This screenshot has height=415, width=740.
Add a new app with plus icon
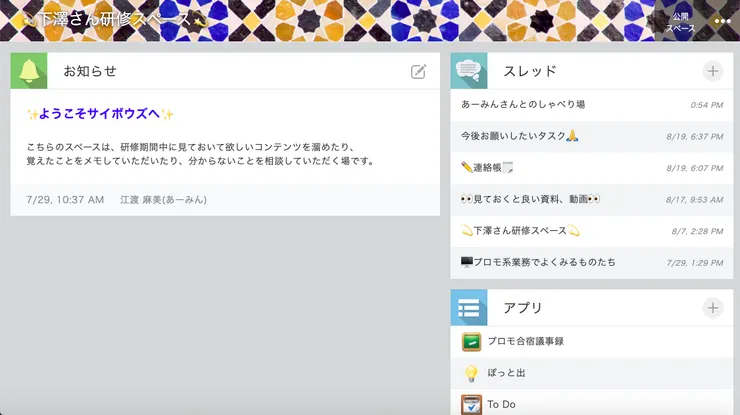(x=712, y=308)
